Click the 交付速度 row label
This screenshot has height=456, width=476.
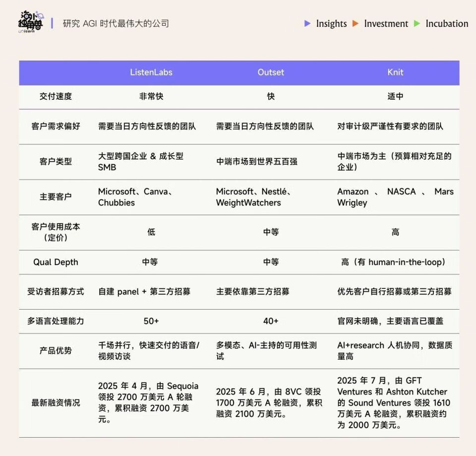(56, 96)
